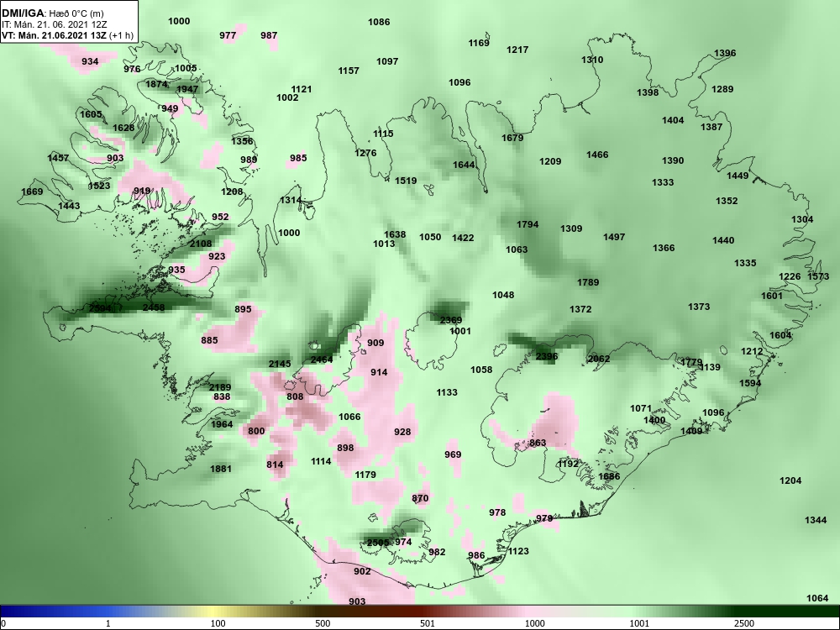Screen dimensions: 840x630
Task: Click the map value 1372
Action: 580,309
